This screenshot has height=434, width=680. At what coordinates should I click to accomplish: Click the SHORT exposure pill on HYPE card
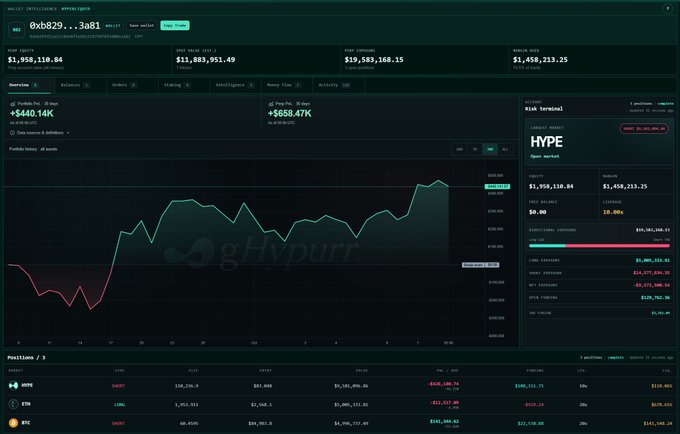point(644,129)
